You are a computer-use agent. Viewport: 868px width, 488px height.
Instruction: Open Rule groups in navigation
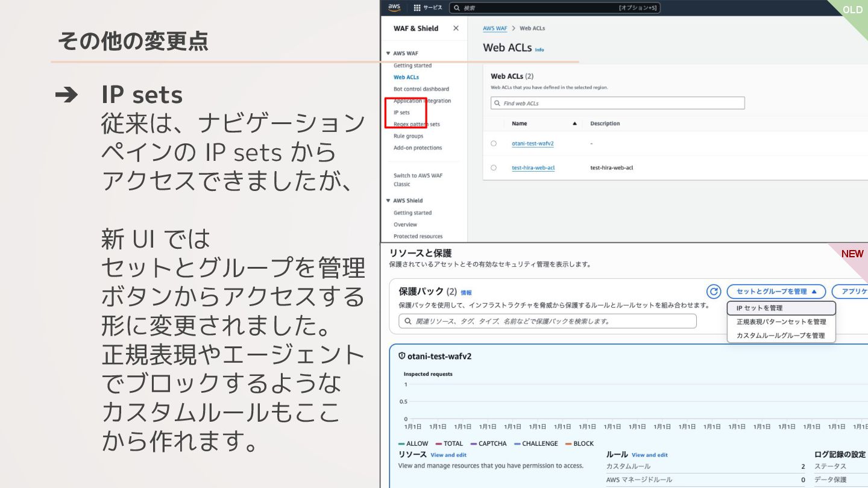pos(408,136)
